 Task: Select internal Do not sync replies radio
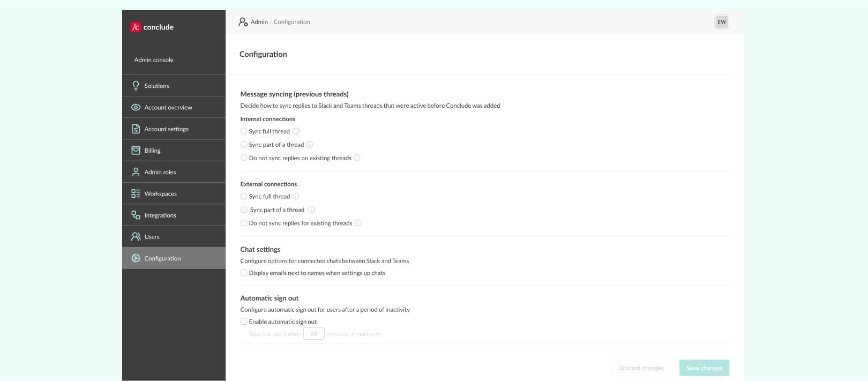[244, 158]
